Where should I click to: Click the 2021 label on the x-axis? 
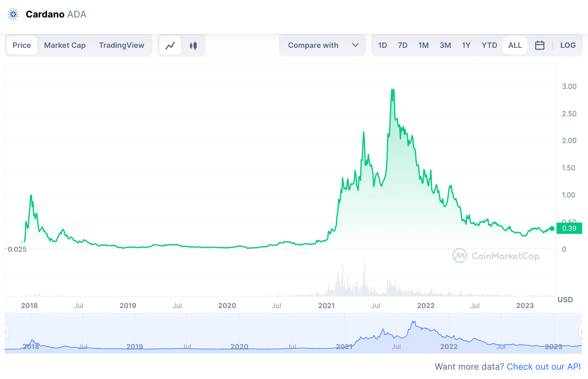tap(326, 305)
